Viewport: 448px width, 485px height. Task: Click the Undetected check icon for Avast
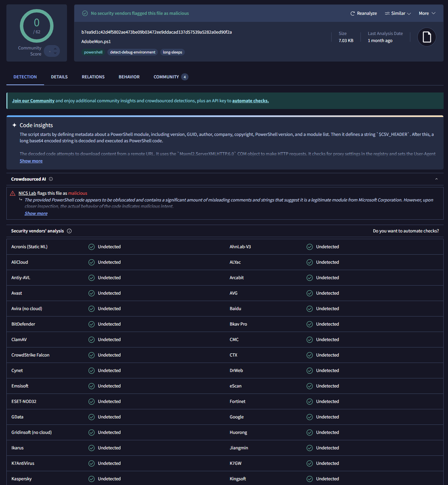pos(91,293)
